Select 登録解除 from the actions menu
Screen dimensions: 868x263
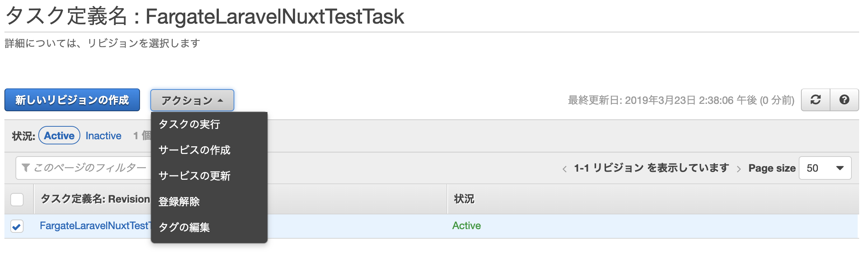(x=179, y=202)
